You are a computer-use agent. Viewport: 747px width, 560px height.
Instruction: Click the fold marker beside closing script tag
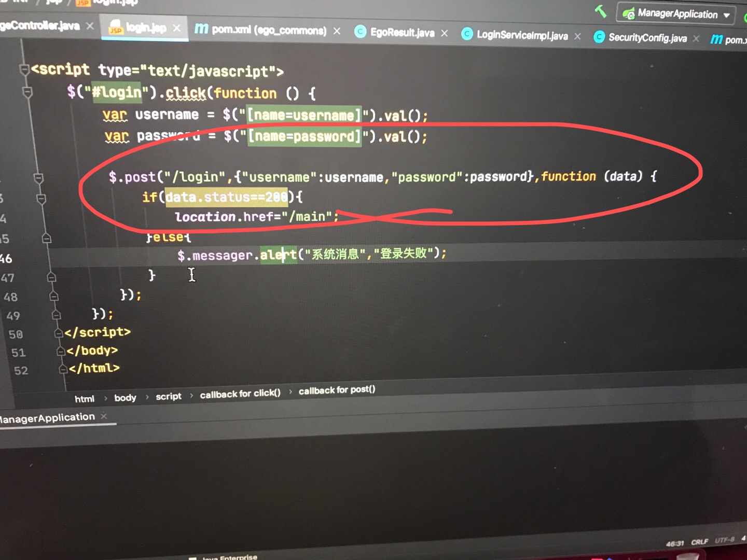pyautogui.click(x=59, y=333)
